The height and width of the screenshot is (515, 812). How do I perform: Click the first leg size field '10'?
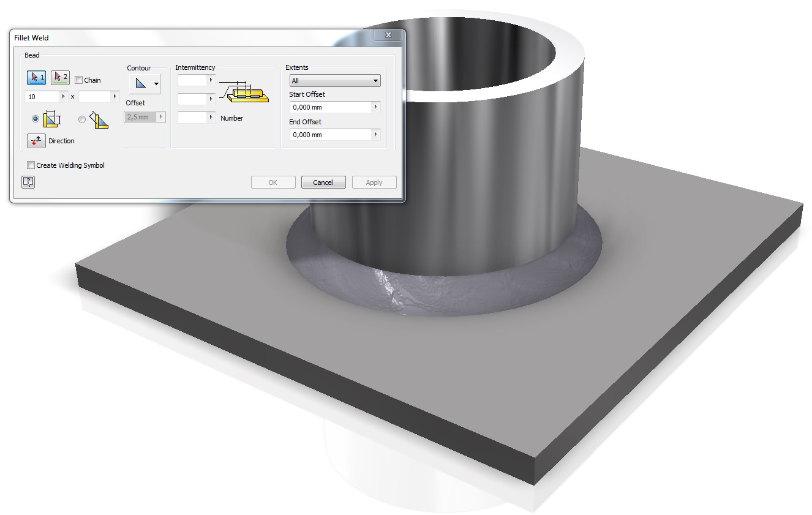click(42, 97)
